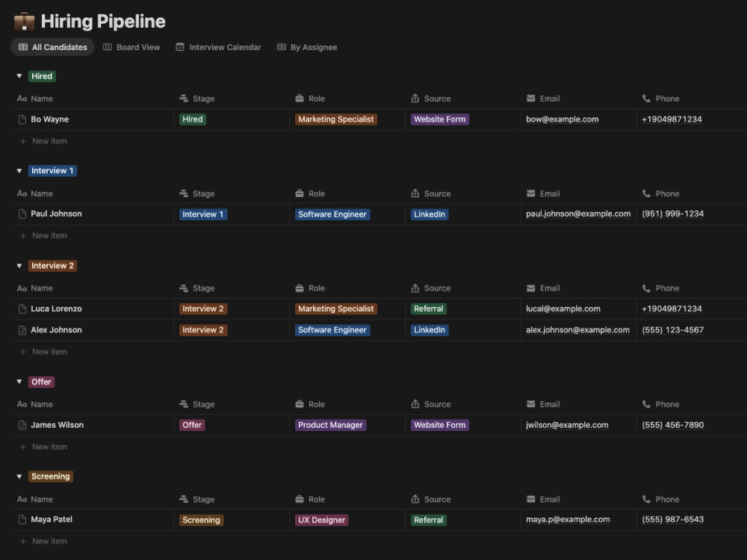Click page icon next to Maya Patel

(x=22, y=520)
